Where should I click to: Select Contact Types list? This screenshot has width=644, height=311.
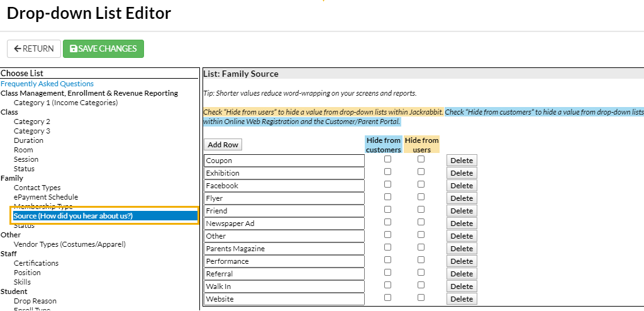pos(37,188)
